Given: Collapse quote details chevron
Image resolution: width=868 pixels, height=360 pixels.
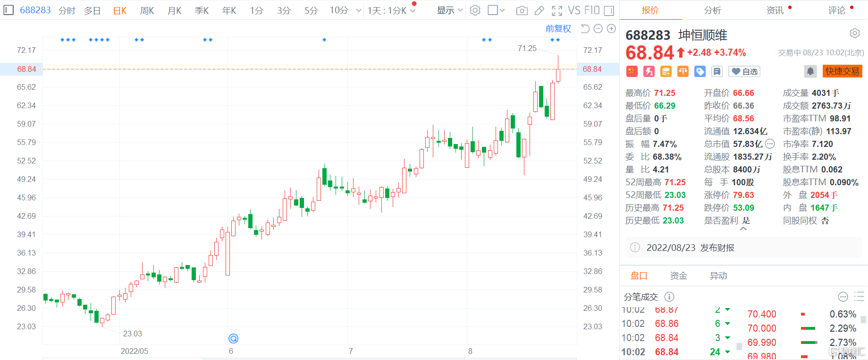Looking at the screenshot, I should point(743,229).
